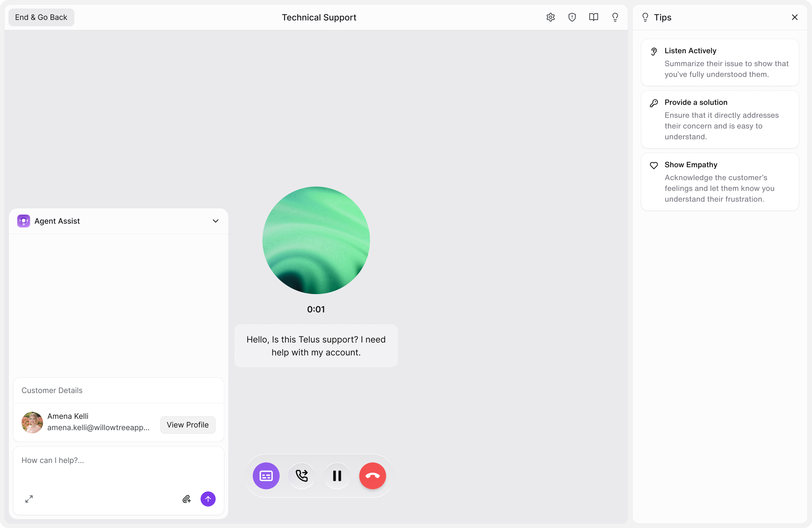Expand the message input field

[29, 499]
